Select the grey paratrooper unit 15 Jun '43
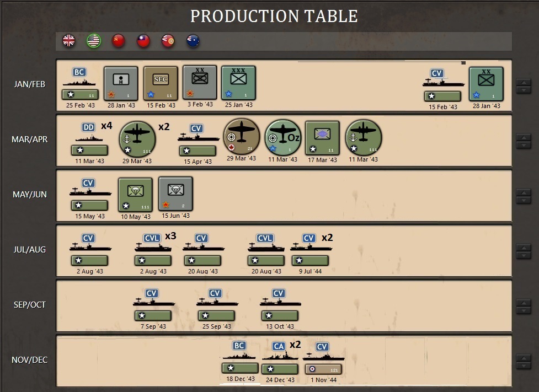539x392 pixels. [175, 194]
